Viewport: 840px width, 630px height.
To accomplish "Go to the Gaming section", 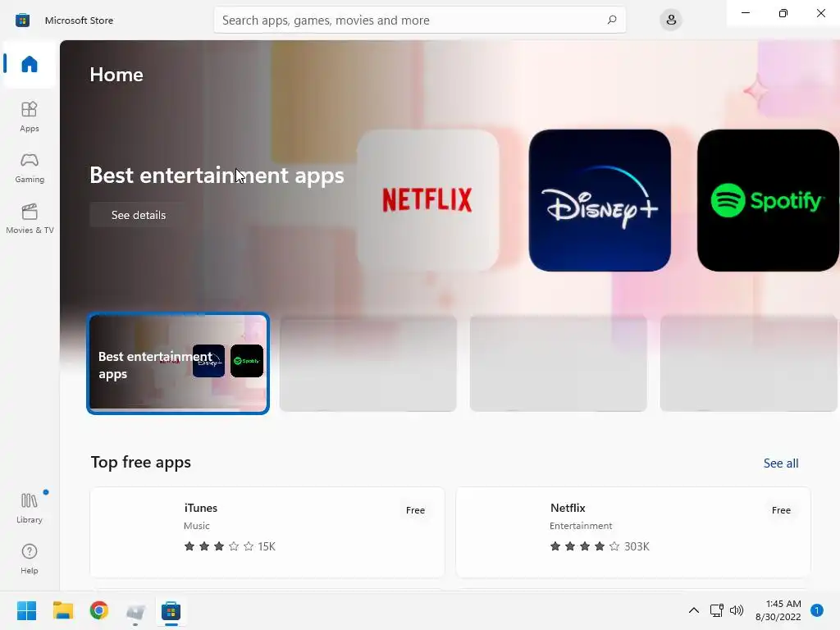I will [x=30, y=167].
